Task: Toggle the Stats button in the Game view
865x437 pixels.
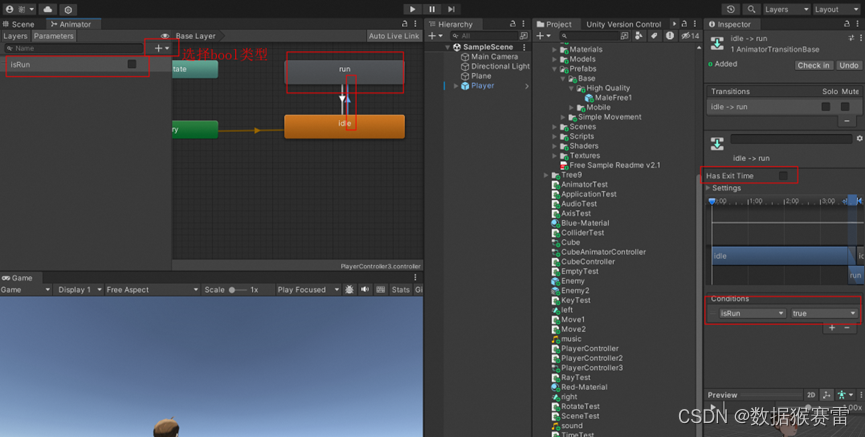Action: (x=401, y=290)
